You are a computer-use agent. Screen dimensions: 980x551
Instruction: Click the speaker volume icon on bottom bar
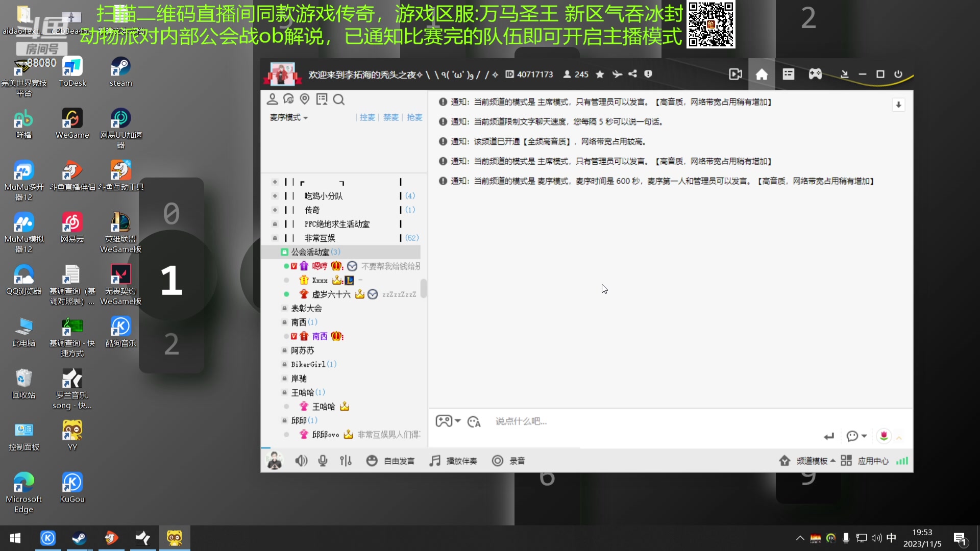coord(301,461)
